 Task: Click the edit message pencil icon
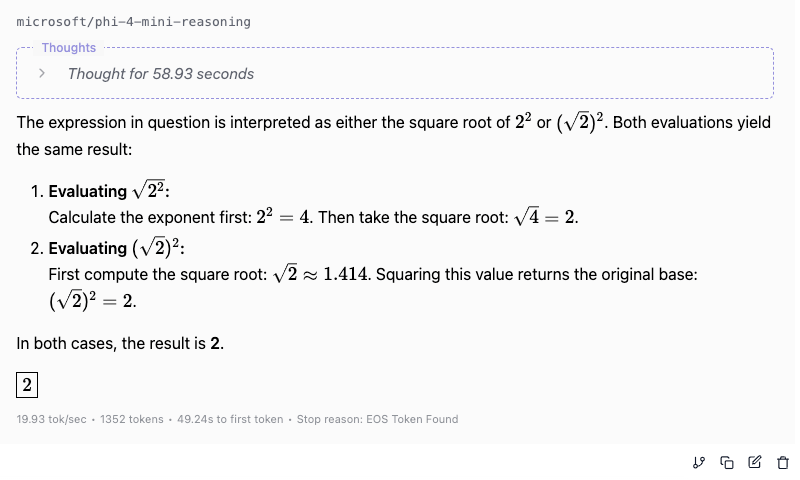coord(755,462)
